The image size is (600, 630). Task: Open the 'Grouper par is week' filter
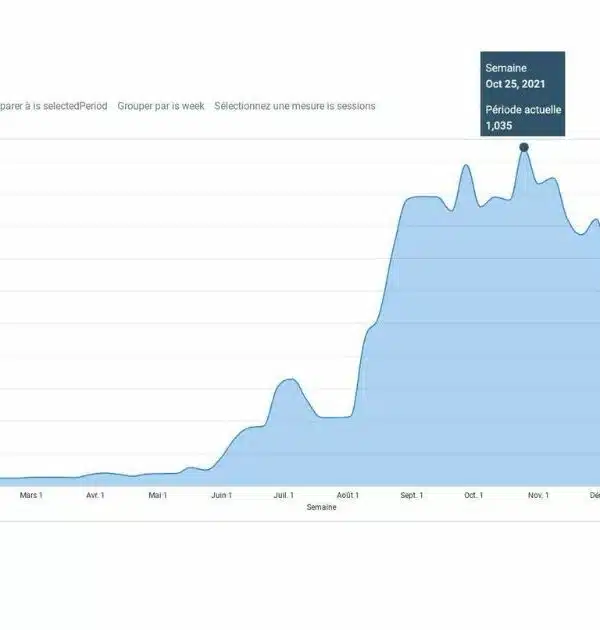(x=161, y=106)
